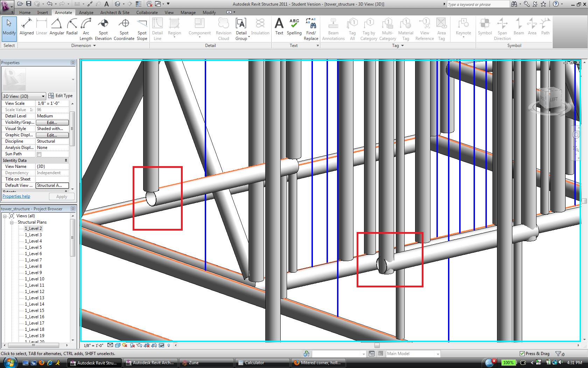The width and height of the screenshot is (588, 368).
Task: Toggle the Press & Drag checkbox
Action: pyautogui.click(x=522, y=354)
